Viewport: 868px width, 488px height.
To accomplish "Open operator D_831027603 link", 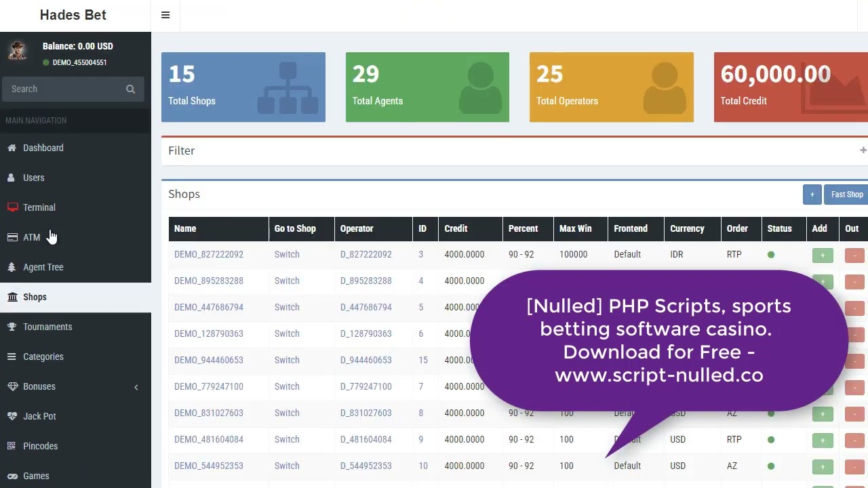I will 366,413.
